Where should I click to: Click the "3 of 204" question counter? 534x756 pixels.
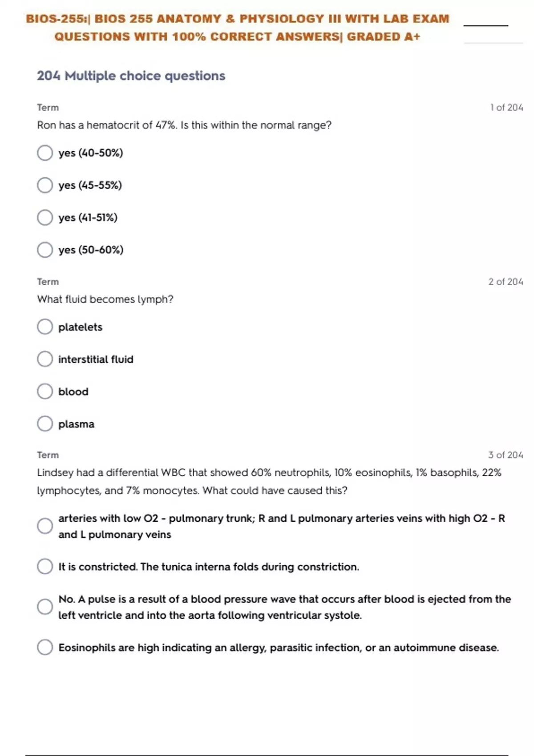pos(506,455)
